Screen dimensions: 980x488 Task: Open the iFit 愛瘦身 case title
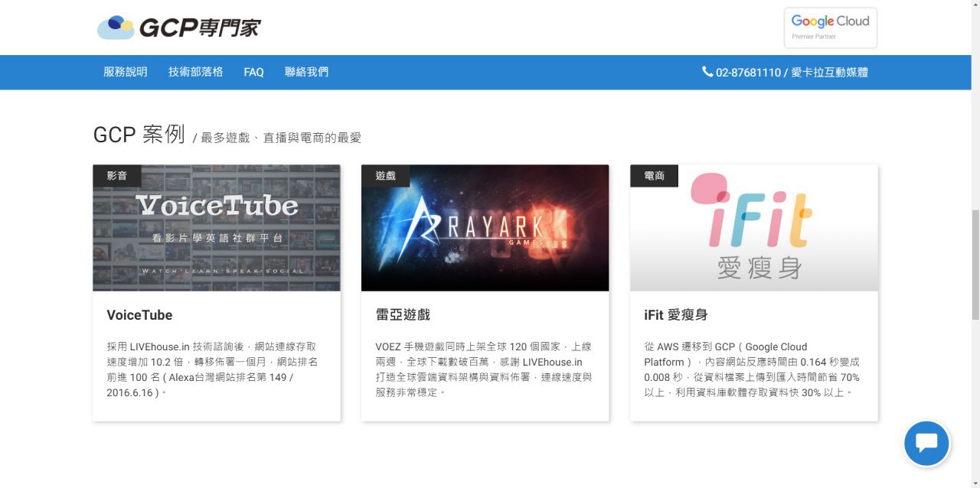coord(675,315)
